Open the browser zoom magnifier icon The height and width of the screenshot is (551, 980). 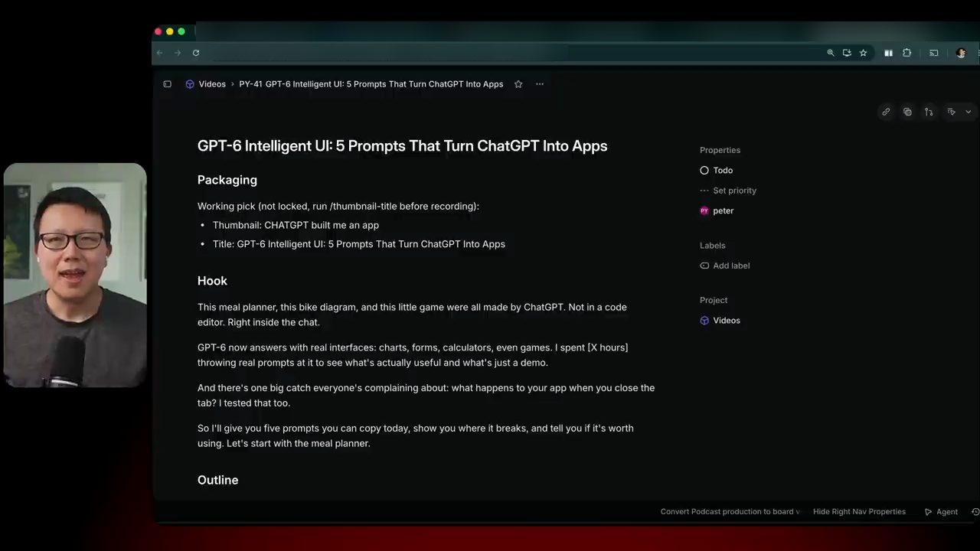[x=831, y=53]
